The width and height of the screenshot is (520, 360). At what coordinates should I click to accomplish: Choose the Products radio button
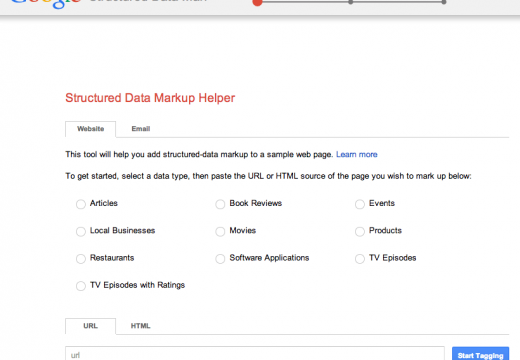(x=360, y=231)
